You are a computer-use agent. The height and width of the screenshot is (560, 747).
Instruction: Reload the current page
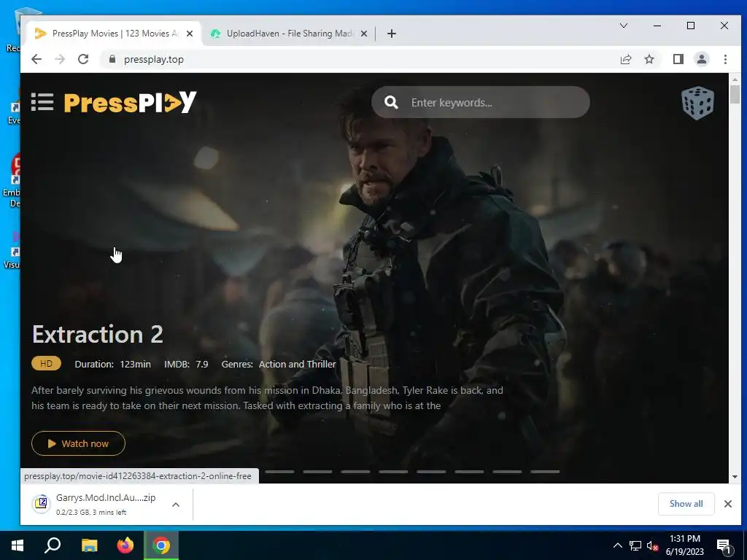point(83,59)
